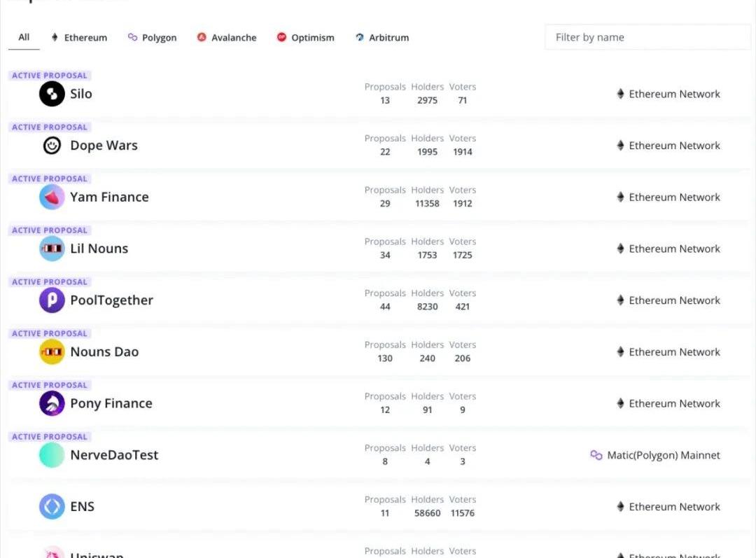Open the Nouns Dao name link
The image size is (756, 558).
click(104, 352)
